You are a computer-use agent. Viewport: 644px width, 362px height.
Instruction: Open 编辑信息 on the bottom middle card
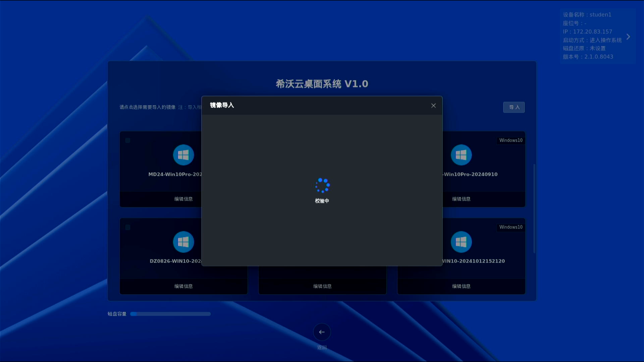[x=322, y=286]
